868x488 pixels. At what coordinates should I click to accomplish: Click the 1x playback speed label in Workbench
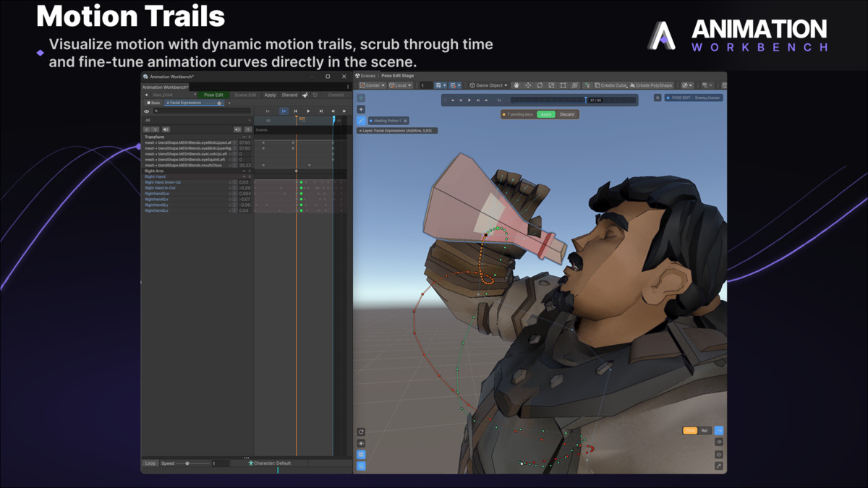[268, 111]
